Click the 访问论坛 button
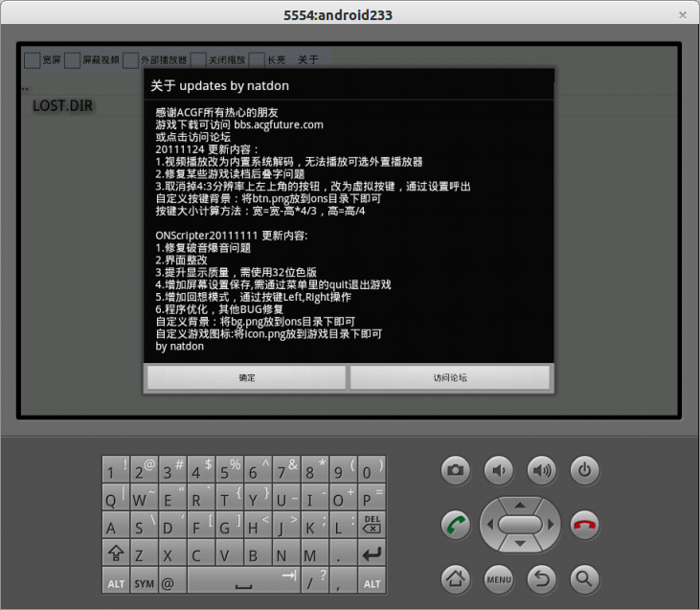 coord(450,378)
